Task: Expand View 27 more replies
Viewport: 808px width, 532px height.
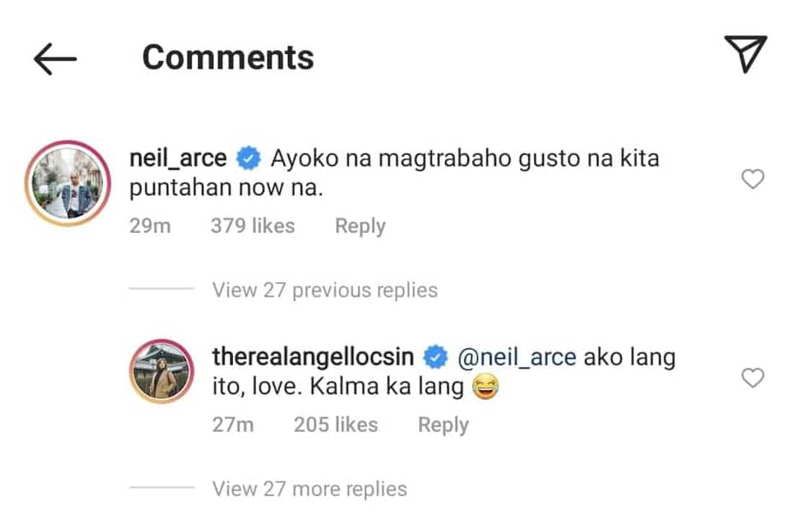Action: (309, 489)
